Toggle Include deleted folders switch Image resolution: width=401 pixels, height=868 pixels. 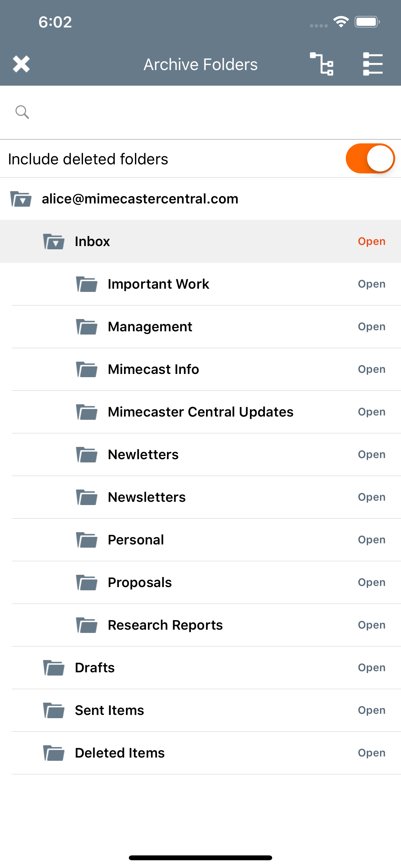pyautogui.click(x=370, y=158)
